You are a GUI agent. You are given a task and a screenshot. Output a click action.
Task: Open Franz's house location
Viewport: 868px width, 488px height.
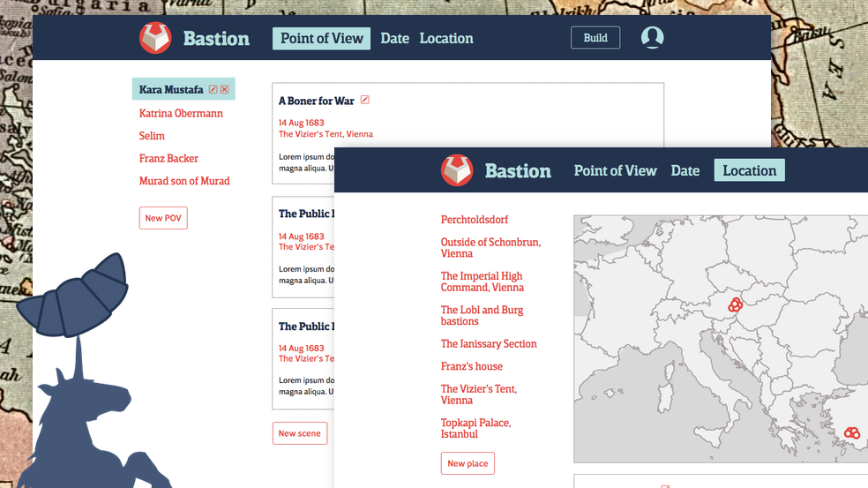pyautogui.click(x=472, y=366)
